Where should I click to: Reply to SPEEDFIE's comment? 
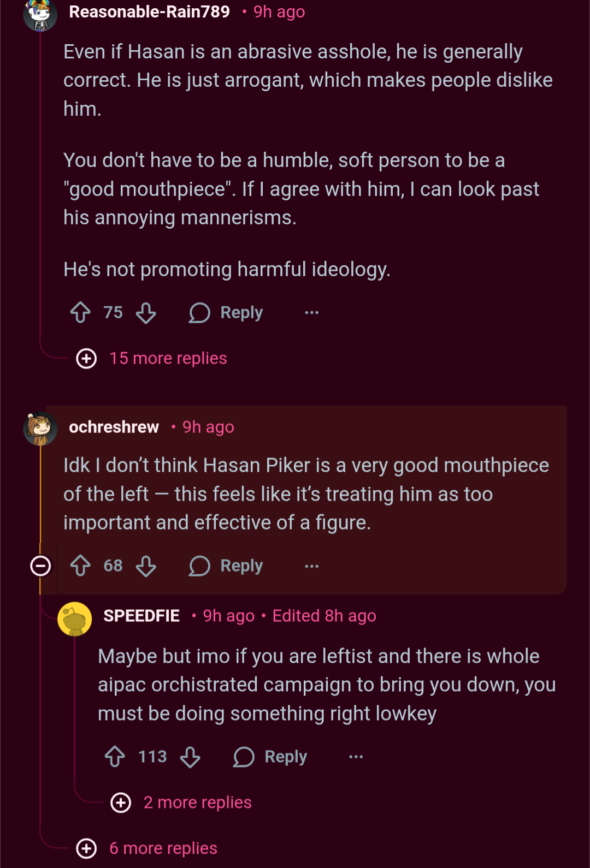[x=270, y=757]
